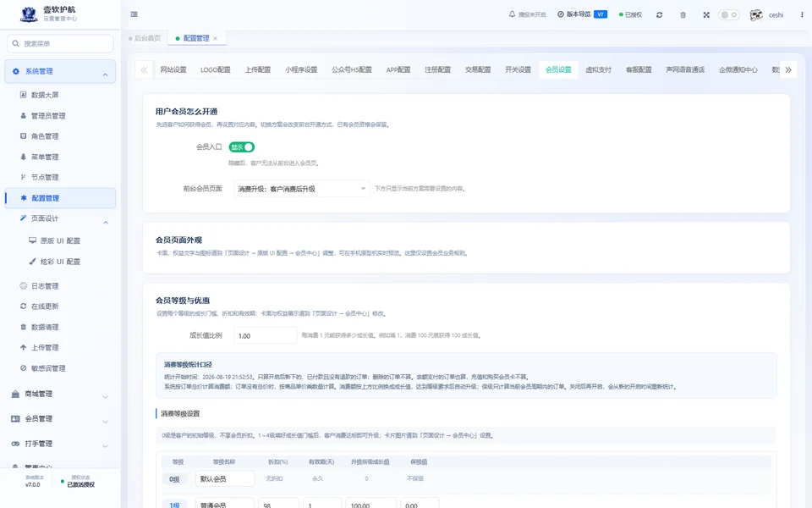
Task: Open 节点管理 in the sidebar
Action: [45, 177]
